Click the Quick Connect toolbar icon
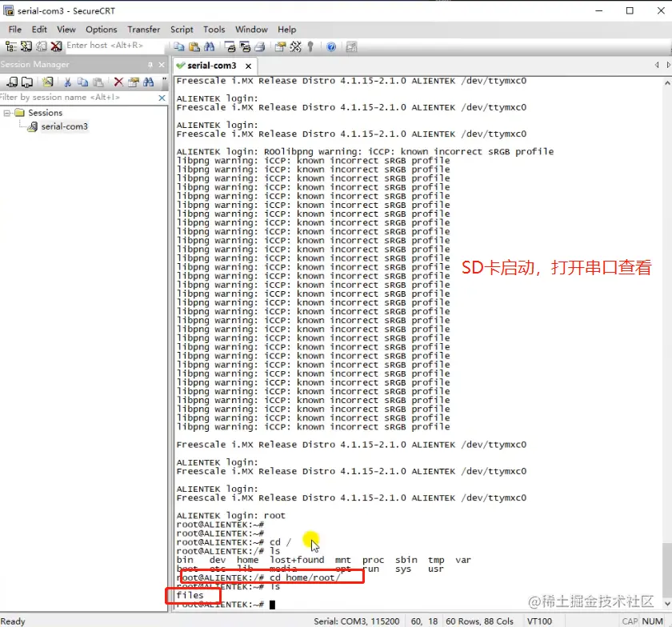 (x=26, y=46)
